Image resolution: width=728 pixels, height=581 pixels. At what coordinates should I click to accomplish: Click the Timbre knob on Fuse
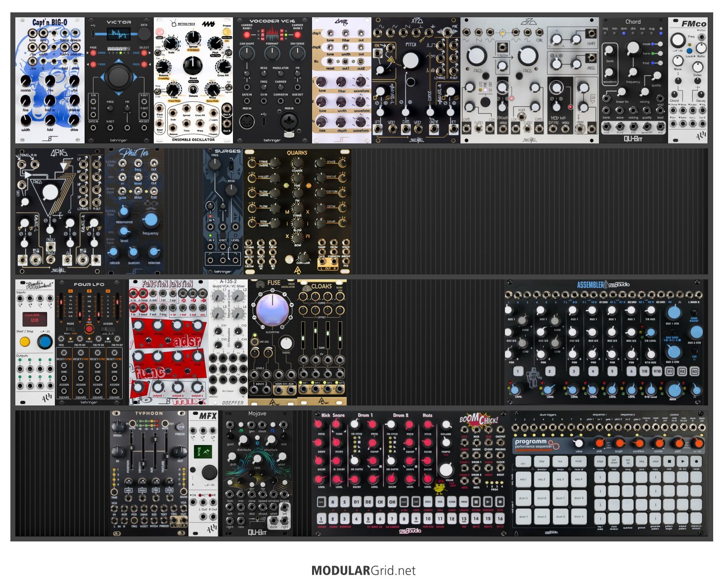286,343
